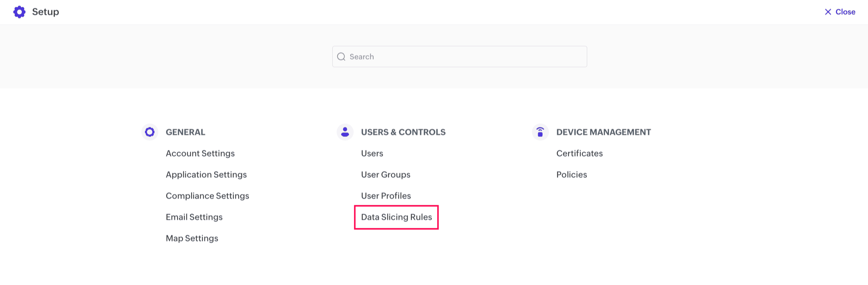Open Application Settings
Screen dimensions: 868x285
(206, 175)
